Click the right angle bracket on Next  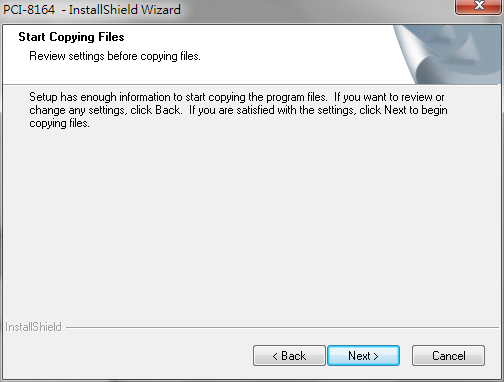pos(376,356)
